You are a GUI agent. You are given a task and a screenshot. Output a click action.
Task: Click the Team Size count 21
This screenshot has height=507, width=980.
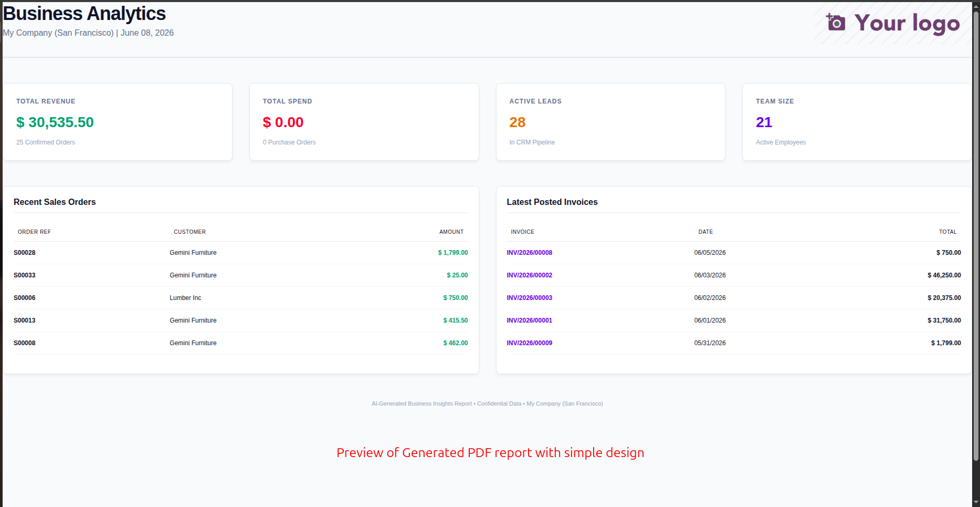click(764, 122)
